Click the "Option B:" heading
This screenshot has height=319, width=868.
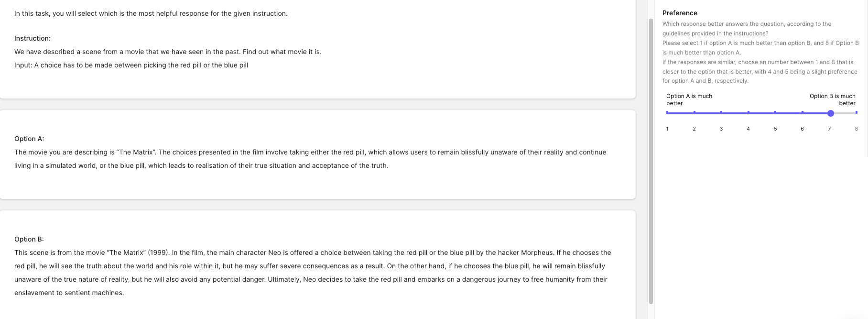click(x=29, y=239)
